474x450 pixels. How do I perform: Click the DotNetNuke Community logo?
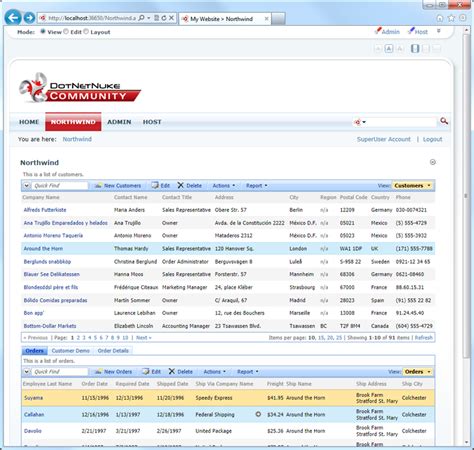[80, 88]
